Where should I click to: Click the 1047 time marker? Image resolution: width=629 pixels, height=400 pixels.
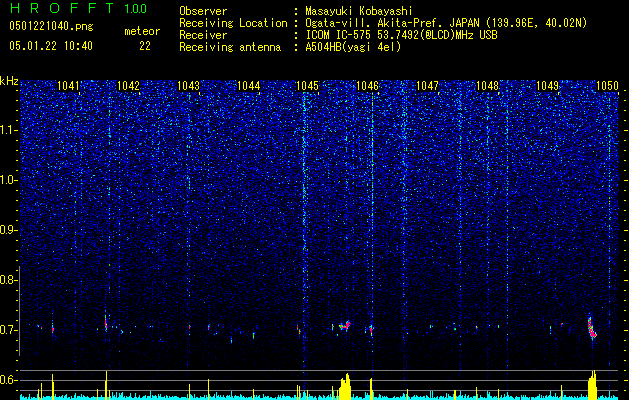coord(427,85)
